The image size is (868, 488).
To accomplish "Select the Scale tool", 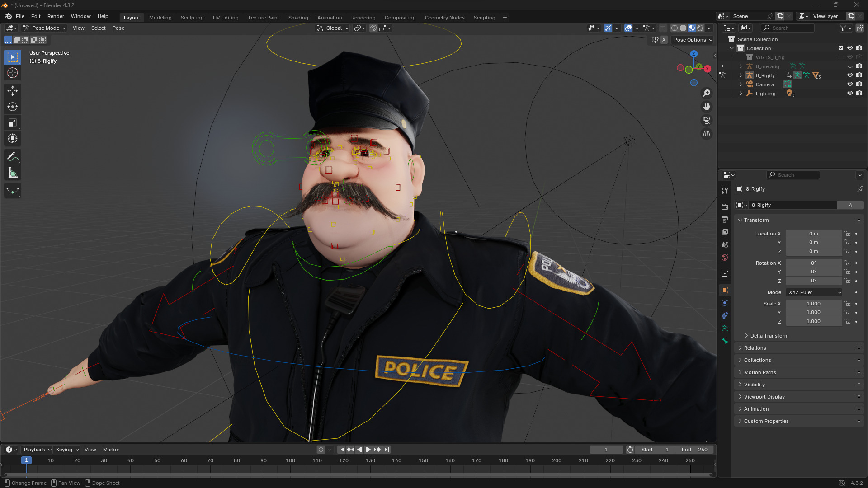I will (x=13, y=122).
